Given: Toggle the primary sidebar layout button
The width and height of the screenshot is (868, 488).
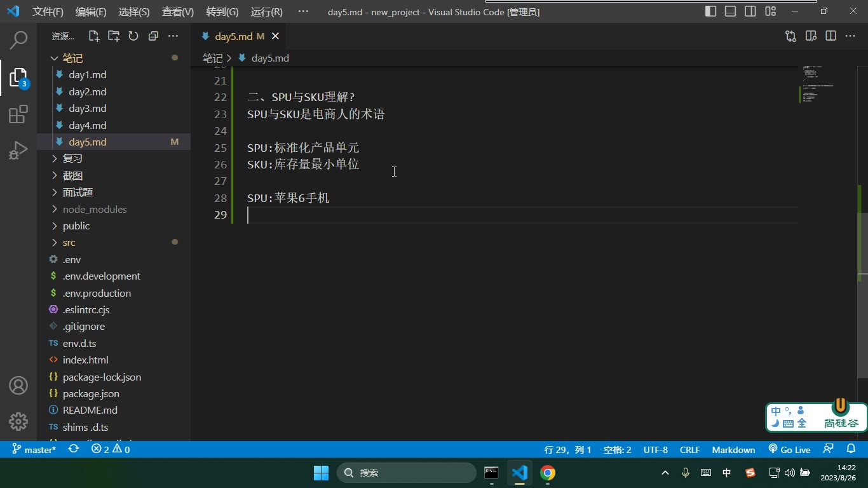Looking at the screenshot, I should pyautogui.click(x=711, y=11).
